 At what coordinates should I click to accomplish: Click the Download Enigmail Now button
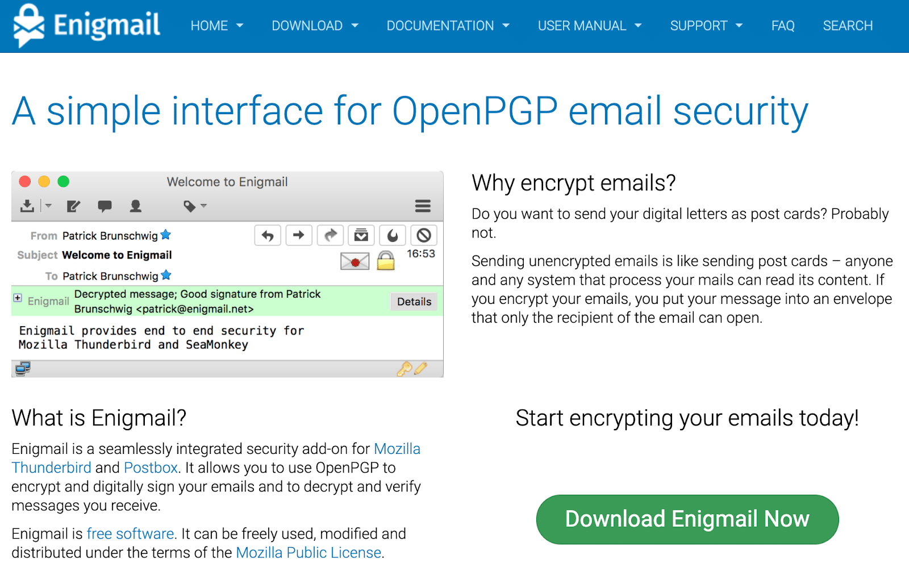(686, 519)
